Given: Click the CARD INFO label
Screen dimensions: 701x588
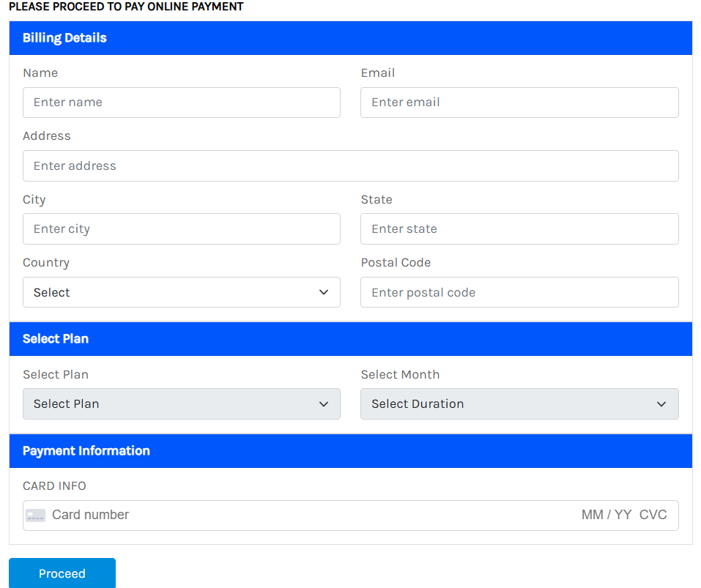Looking at the screenshot, I should pyautogui.click(x=54, y=485).
